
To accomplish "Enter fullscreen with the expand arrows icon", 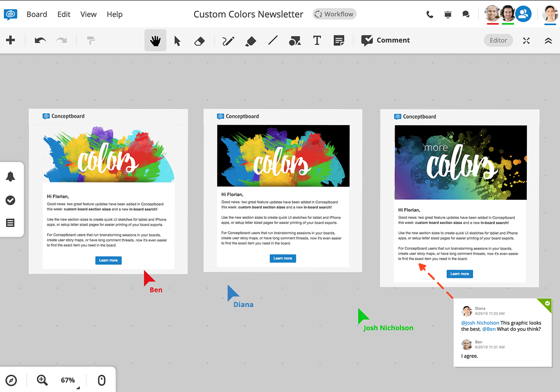I will [526, 41].
